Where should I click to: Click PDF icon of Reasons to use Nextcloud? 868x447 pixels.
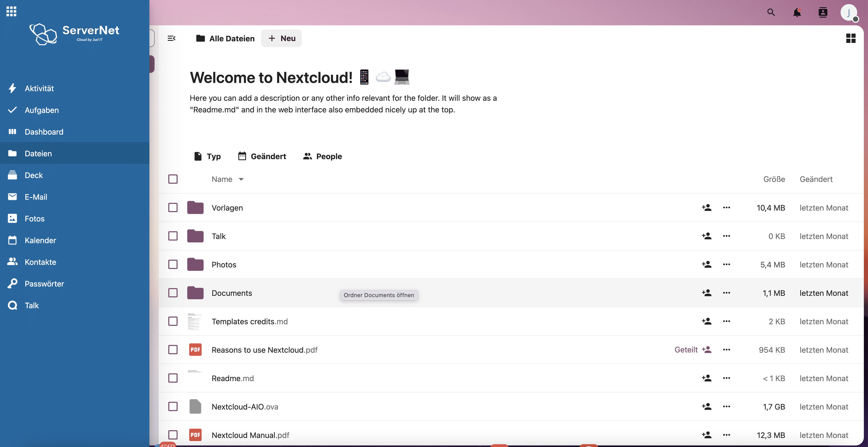[195, 350]
